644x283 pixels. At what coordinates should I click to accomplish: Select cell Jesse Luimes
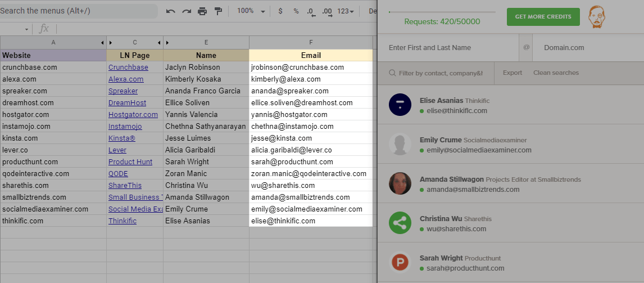point(206,138)
